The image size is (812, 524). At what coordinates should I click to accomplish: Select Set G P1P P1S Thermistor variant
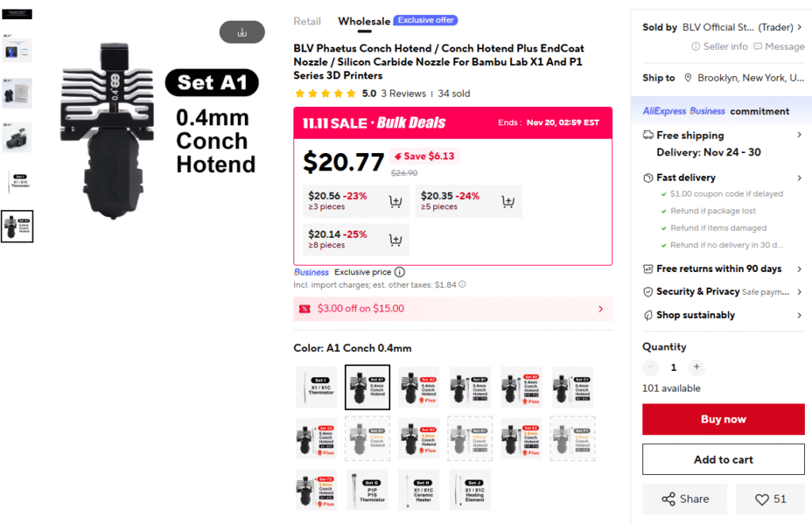367,490
